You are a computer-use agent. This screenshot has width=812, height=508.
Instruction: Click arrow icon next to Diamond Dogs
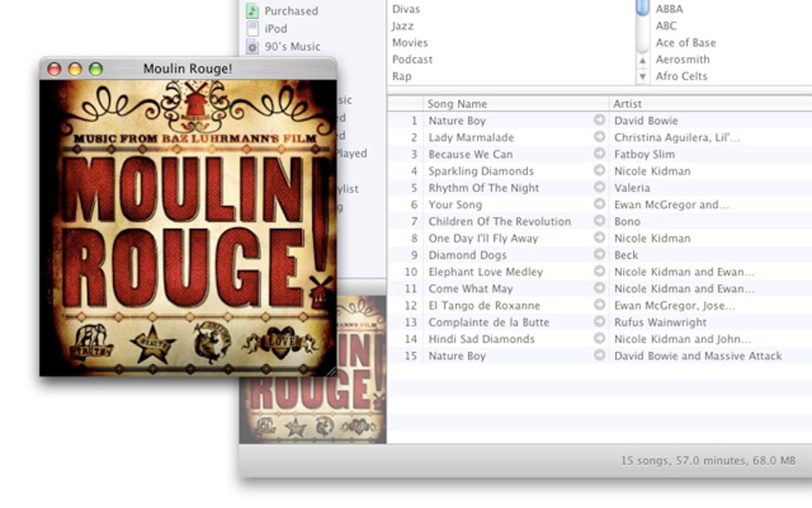(599, 254)
